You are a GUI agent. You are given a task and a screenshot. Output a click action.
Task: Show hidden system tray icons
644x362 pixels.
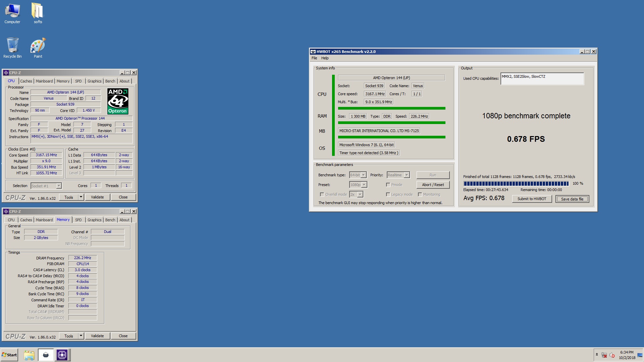coord(597,355)
